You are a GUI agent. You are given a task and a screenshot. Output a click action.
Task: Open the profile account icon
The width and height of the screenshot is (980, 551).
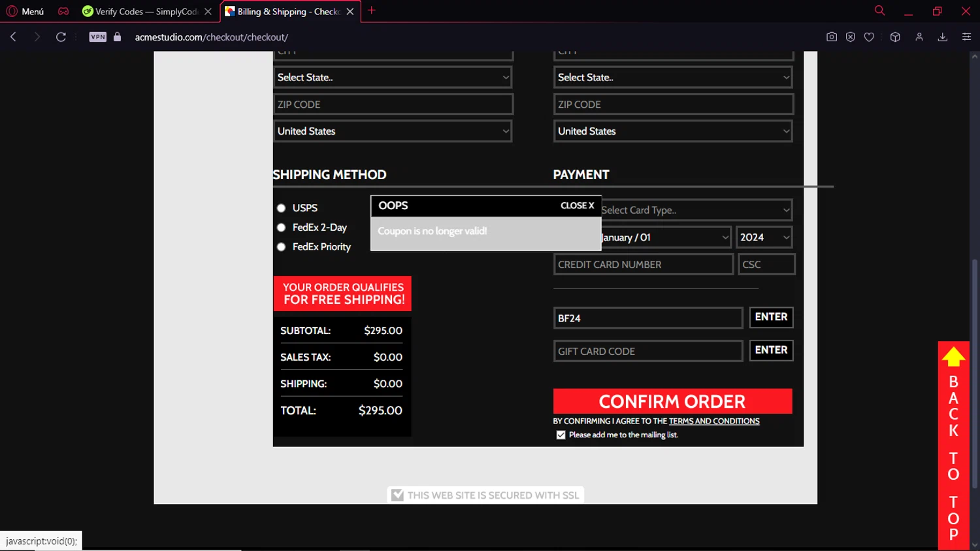919,37
